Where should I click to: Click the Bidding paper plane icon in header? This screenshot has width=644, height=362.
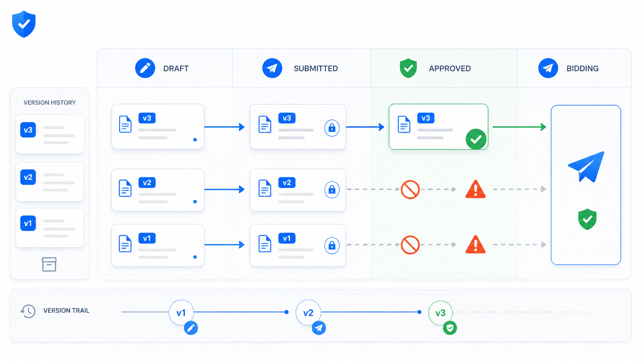548,68
